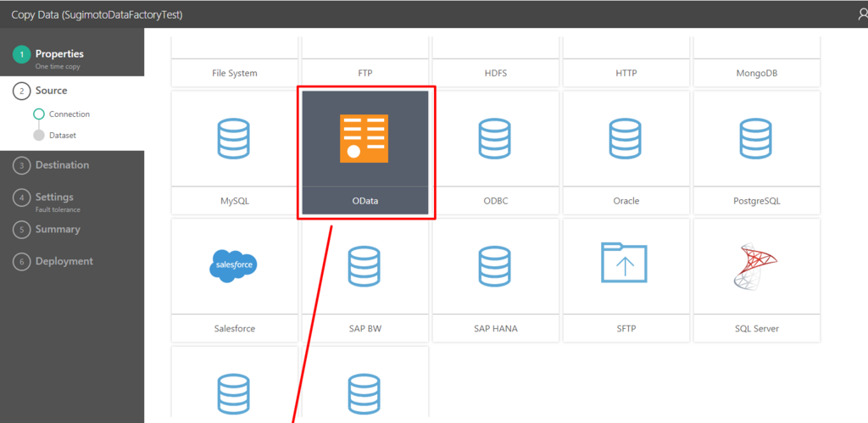Open the Deployment step
The height and width of the screenshot is (423, 868).
coord(64,261)
